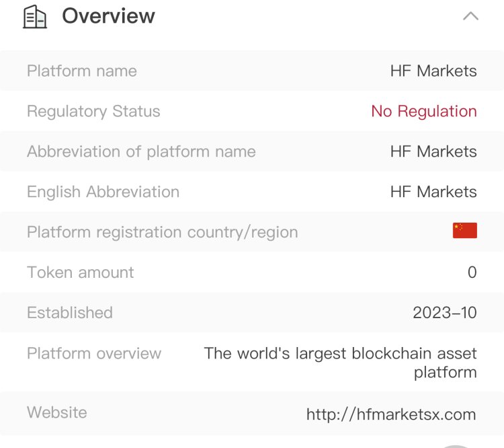Click HF Markets value in Abbreviation of platform name row

(433, 151)
